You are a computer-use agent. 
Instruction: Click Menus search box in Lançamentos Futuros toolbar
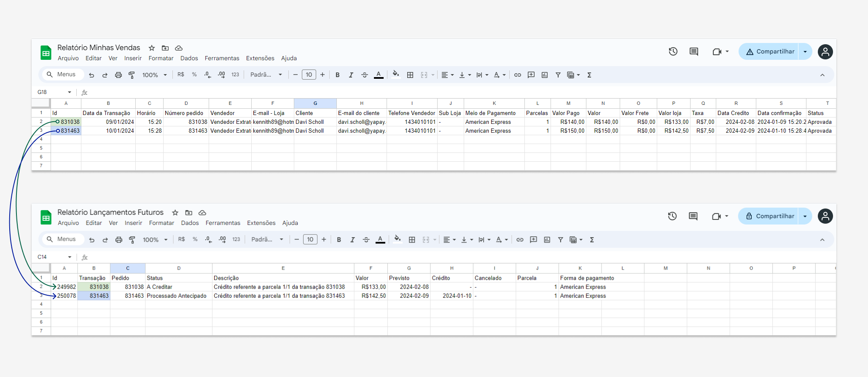[x=62, y=239]
